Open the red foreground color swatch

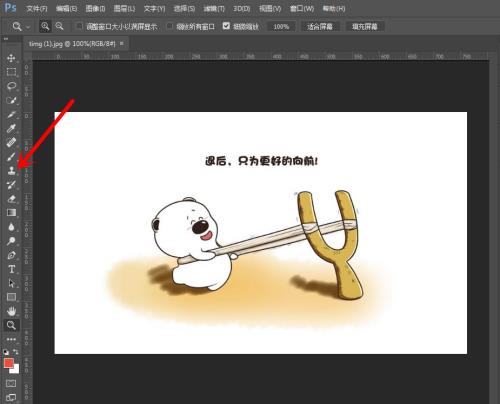click(x=8, y=363)
